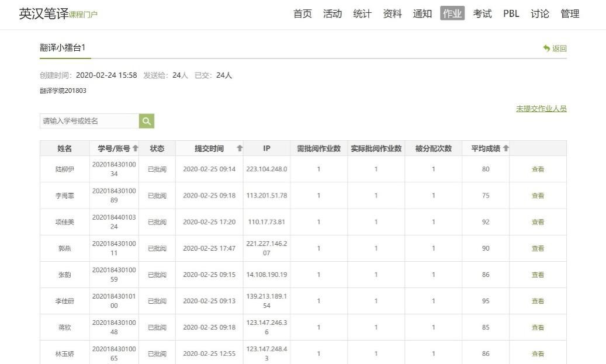Open the 讨论 navigation item
Viewport: 606px width, 364px height.
tap(540, 13)
